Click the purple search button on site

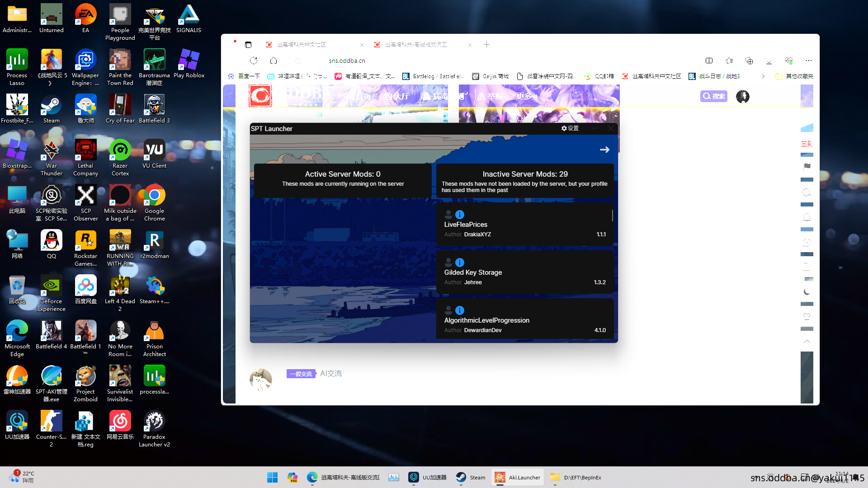click(x=713, y=96)
